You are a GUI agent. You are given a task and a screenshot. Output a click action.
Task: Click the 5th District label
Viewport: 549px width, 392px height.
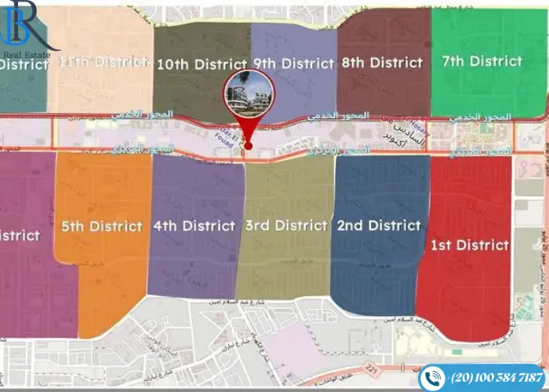tap(102, 227)
